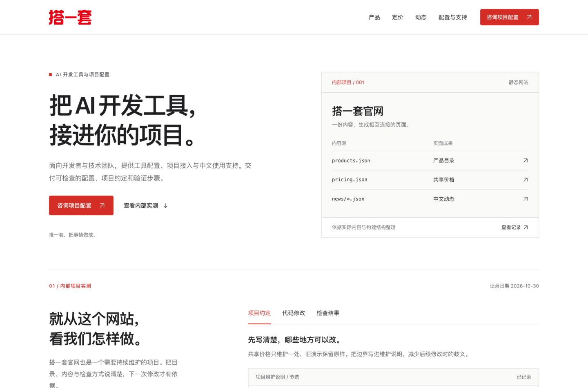Open the arrow icon for 产品目录 row
Image resolution: width=588 pixels, height=388 pixels.
(x=526, y=161)
